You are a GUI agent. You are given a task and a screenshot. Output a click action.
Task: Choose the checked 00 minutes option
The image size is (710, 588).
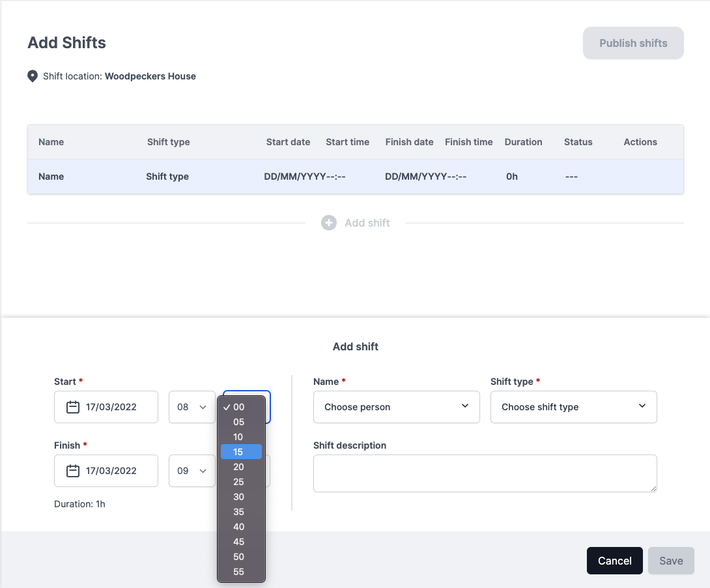(x=240, y=407)
